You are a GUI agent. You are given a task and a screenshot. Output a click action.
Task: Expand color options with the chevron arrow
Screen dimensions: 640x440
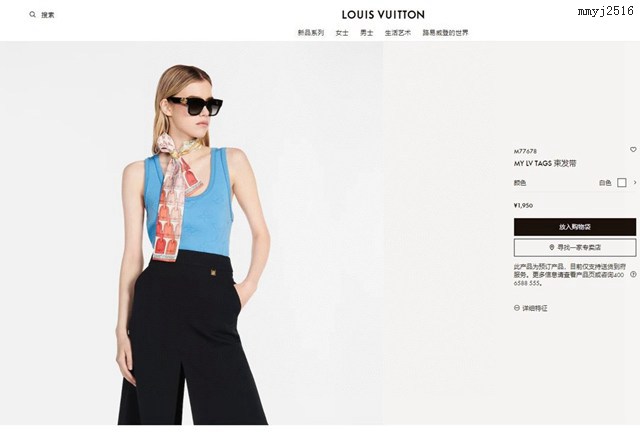(635, 182)
